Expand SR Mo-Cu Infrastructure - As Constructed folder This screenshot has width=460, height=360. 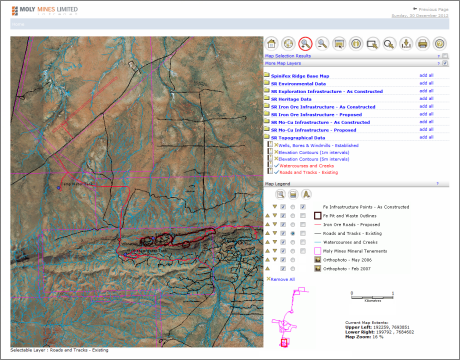coord(267,121)
